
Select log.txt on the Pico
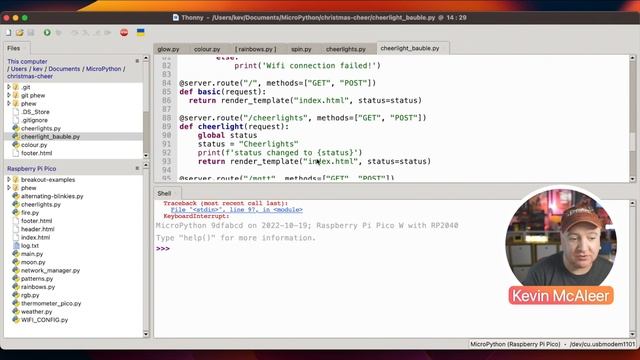[x=30, y=246]
